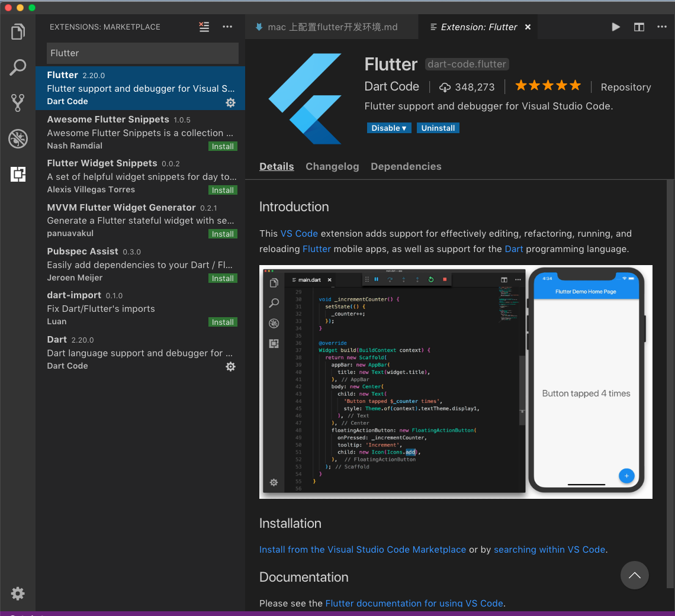Switch to the Dependencies tab
Image resolution: width=675 pixels, height=616 pixels.
406,166
